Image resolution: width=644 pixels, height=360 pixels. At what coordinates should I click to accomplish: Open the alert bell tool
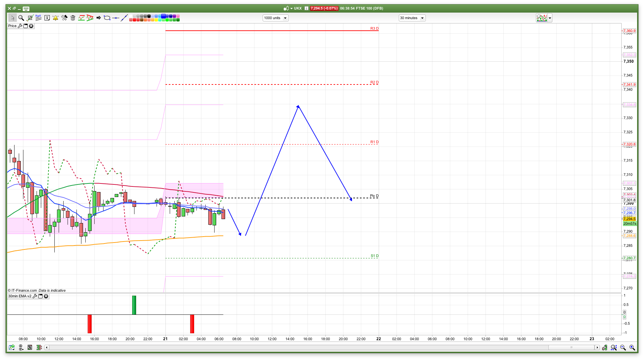coord(55,18)
